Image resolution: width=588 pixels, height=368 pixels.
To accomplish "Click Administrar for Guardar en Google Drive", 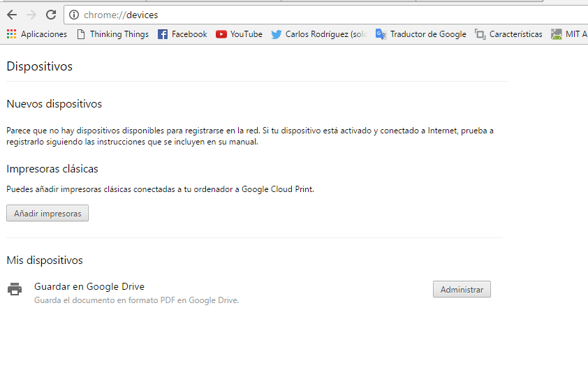I will (462, 289).
